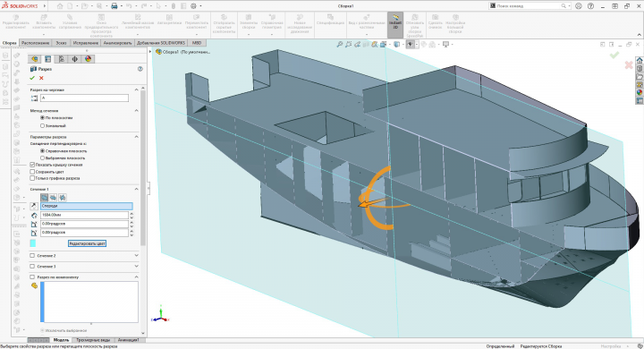Enable Только графика разреза checkbox
Image resolution: width=644 pixels, height=349 pixels.
pos(32,178)
